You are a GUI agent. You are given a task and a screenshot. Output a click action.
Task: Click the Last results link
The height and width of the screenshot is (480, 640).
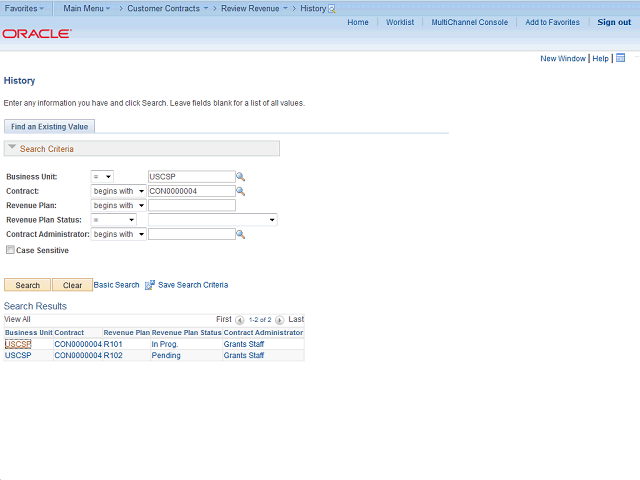point(296,319)
